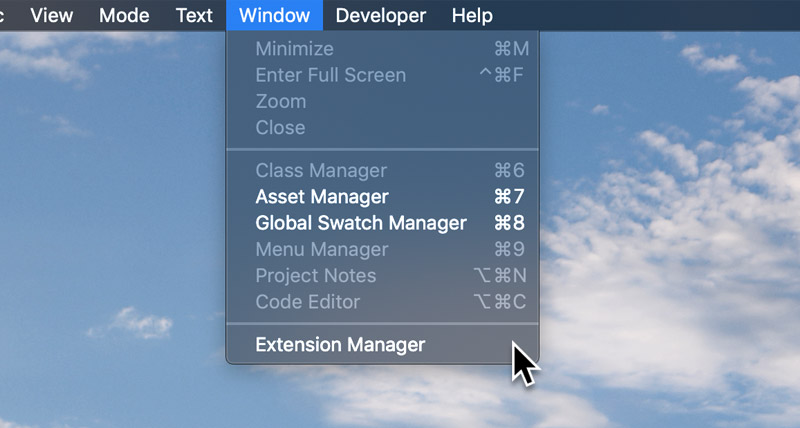The width and height of the screenshot is (800, 428).
Task: Open the Extension Manager
Action: click(x=382, y=345)
